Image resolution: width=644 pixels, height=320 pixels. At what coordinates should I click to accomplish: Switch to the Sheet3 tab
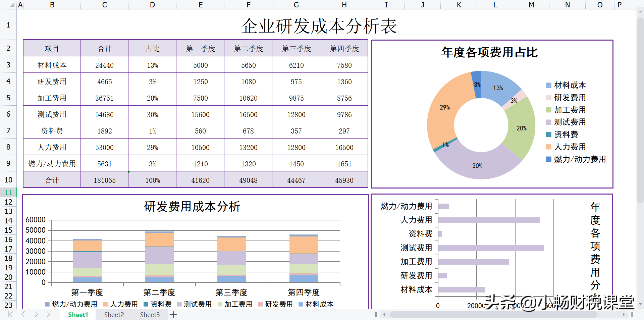[x=150, y=315]
